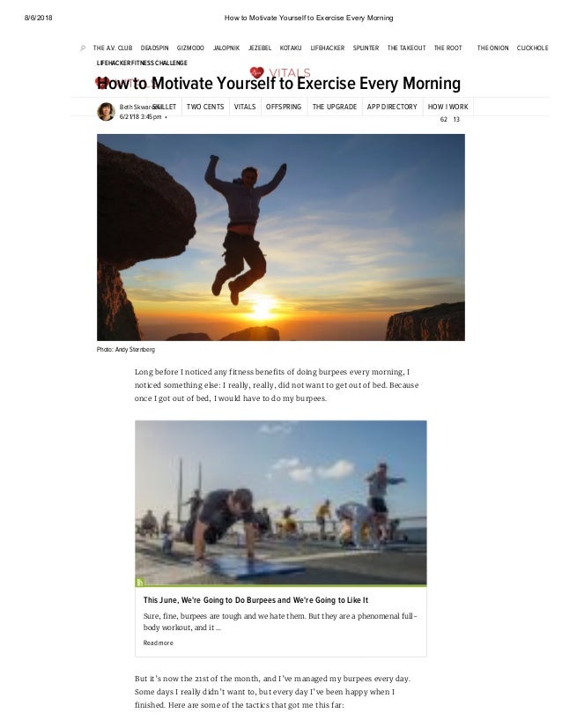The height and width of the screenshot is (728, 562).
Task: Click the green Lifehacker badge on card
Action: (140, 582)
